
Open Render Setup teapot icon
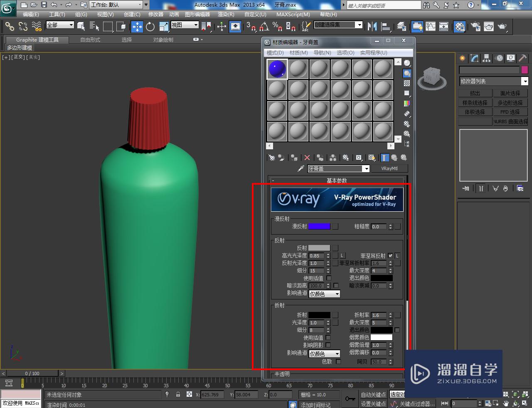click(x=475, y=27)
